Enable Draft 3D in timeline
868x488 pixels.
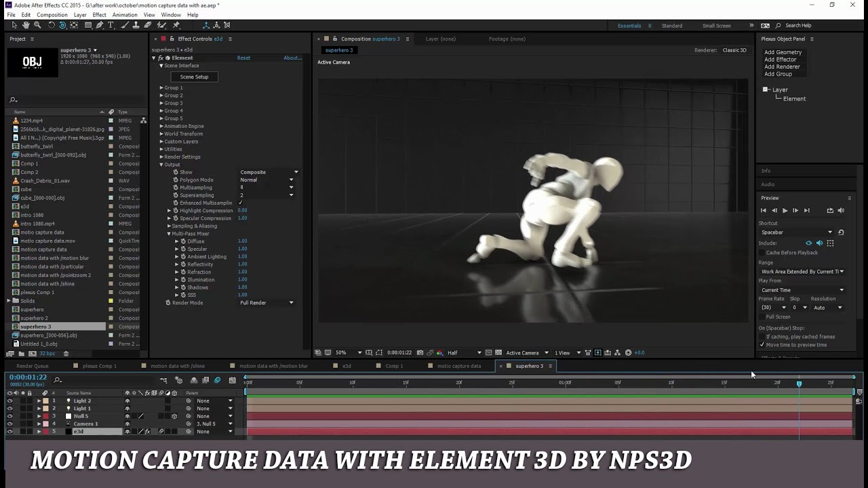[x=178, y=380]
